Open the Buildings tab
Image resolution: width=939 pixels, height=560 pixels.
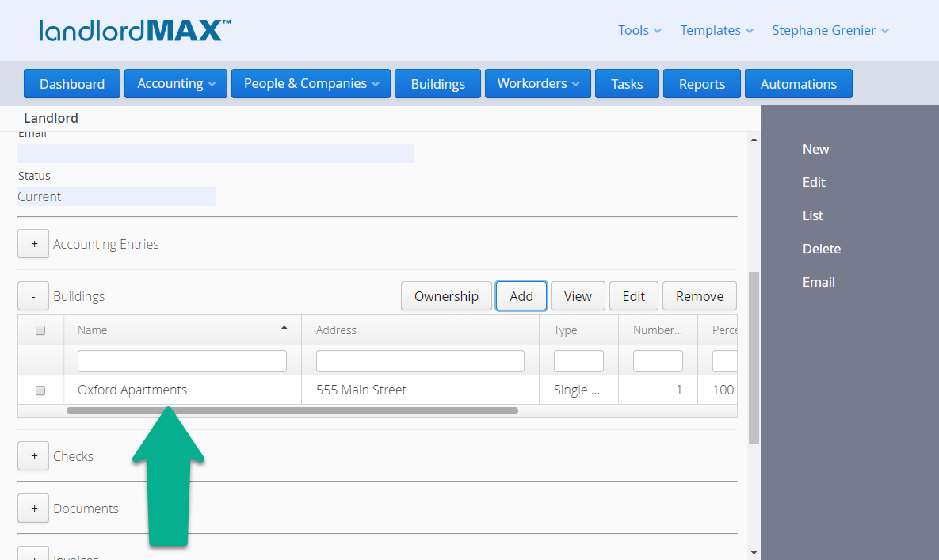coord(437,84)
